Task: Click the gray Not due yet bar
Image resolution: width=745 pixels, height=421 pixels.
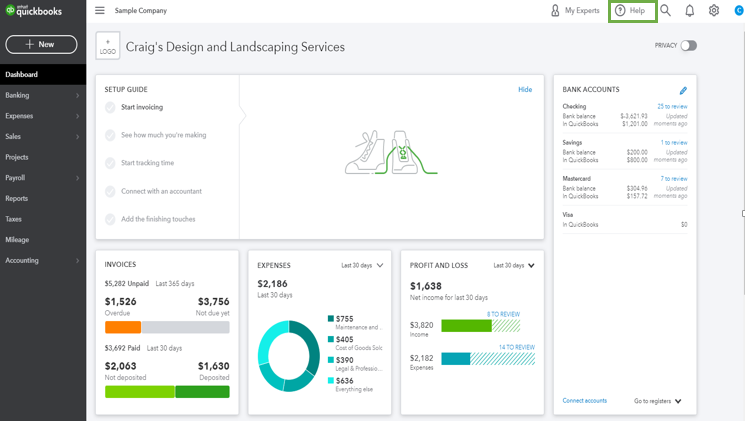Action: 186,327
